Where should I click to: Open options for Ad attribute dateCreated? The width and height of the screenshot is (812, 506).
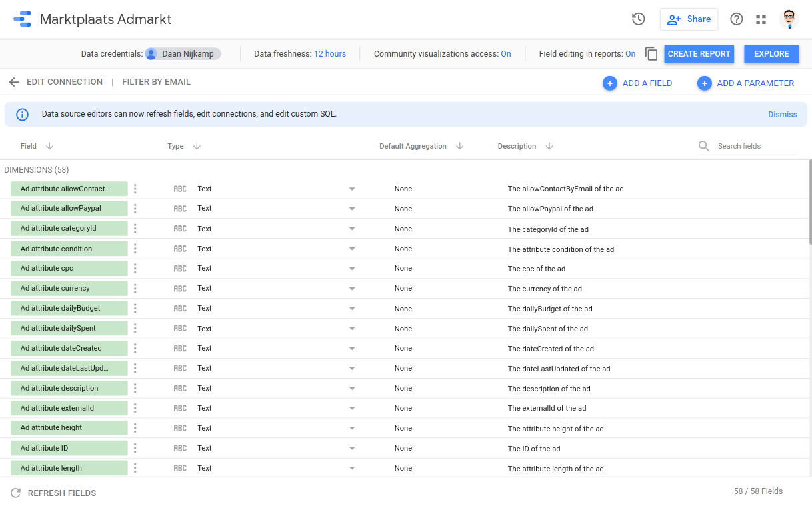click(x=135, y=348)
